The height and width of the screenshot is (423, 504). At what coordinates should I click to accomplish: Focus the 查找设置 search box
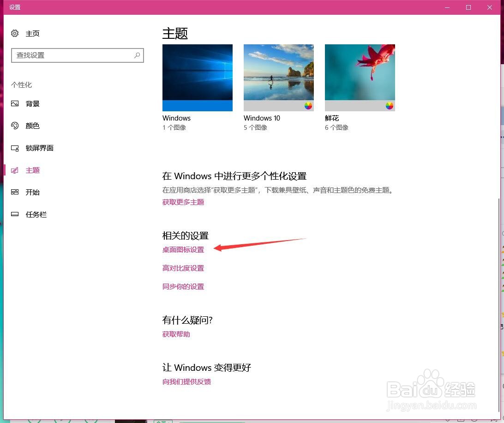[78, 55]
